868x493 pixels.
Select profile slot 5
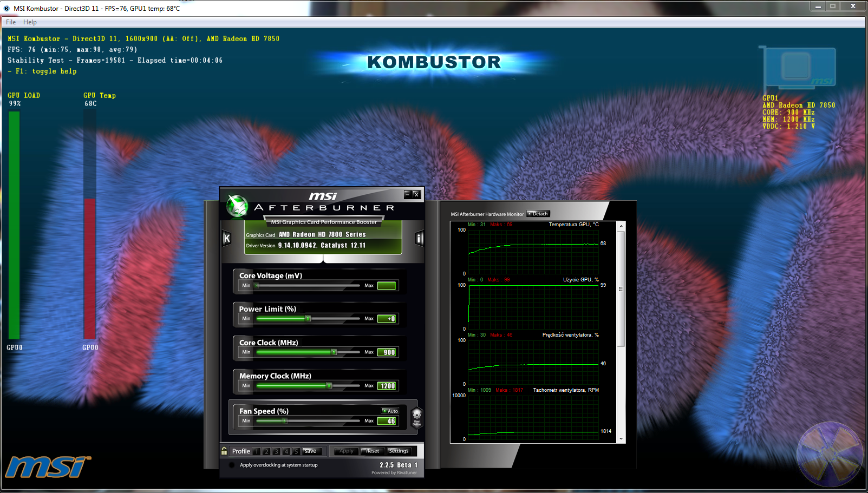(x=296, y=451)
